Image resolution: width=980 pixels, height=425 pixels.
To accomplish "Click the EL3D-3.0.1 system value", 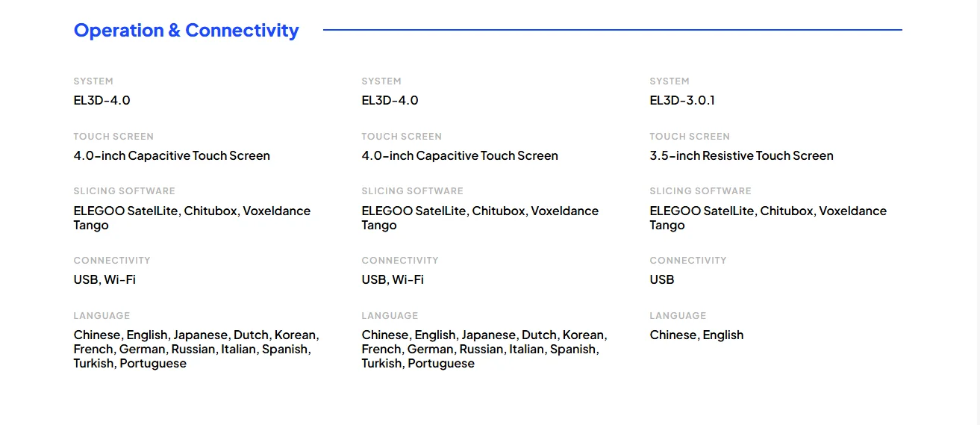I will point(682,100).
